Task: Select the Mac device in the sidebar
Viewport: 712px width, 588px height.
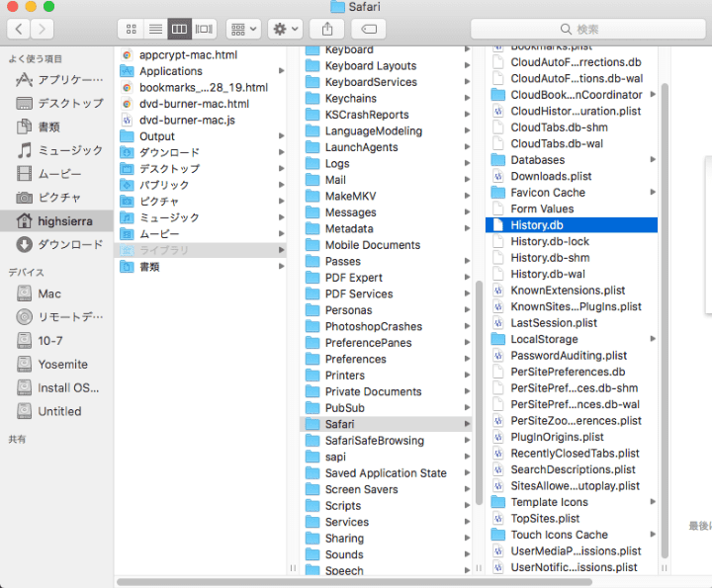Action: pos(56,294)
